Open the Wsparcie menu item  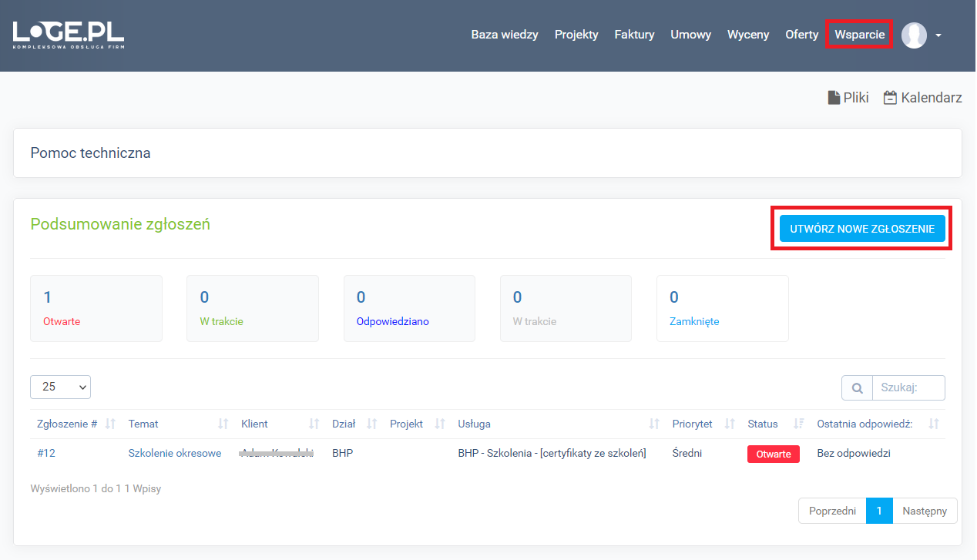pos(859,35)
